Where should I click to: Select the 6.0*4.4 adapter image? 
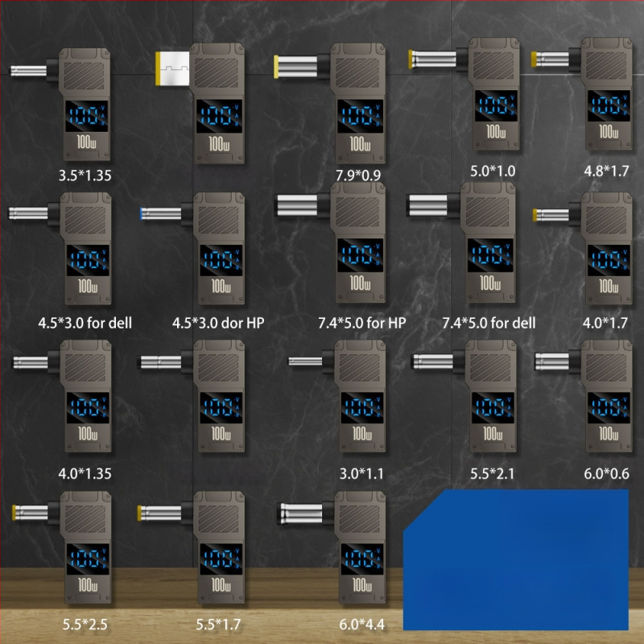tap(354, 547)
